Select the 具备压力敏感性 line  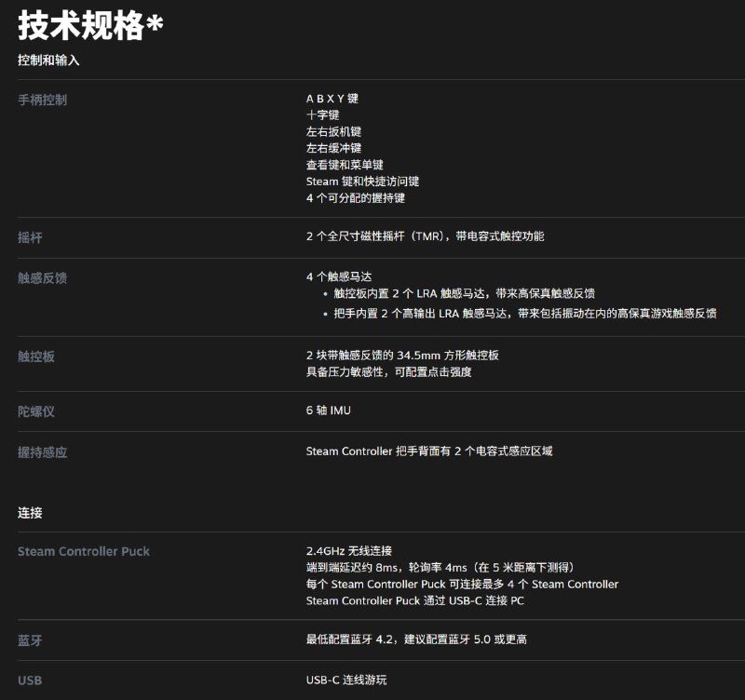pyautogui.click(x=388, y=371)
